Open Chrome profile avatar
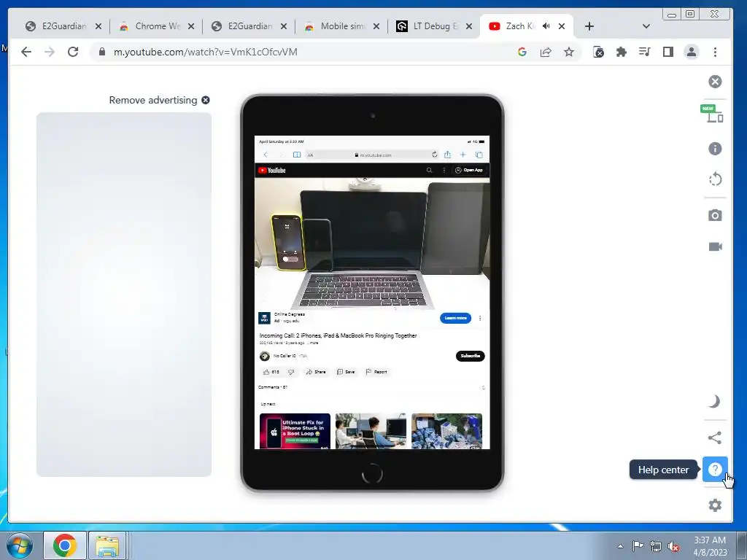 [x=692, y=52]
